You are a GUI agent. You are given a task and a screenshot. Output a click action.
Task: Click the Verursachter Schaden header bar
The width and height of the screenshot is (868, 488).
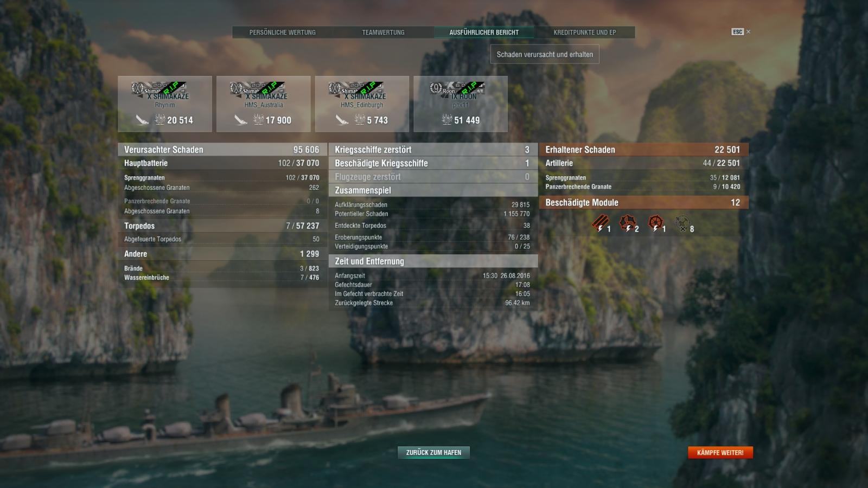tap(222, 150)
